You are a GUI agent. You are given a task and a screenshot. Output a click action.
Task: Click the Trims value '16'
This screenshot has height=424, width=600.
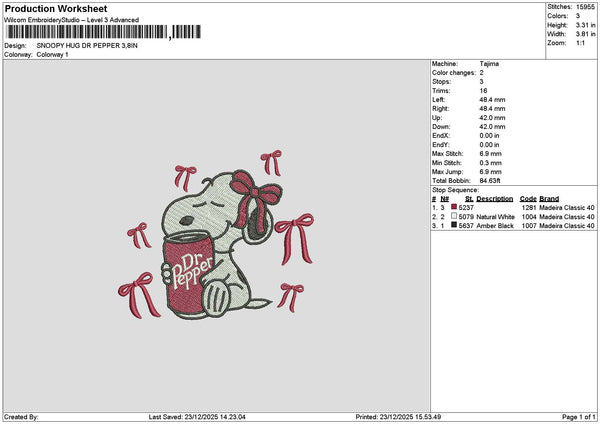[x=483, y=91]
